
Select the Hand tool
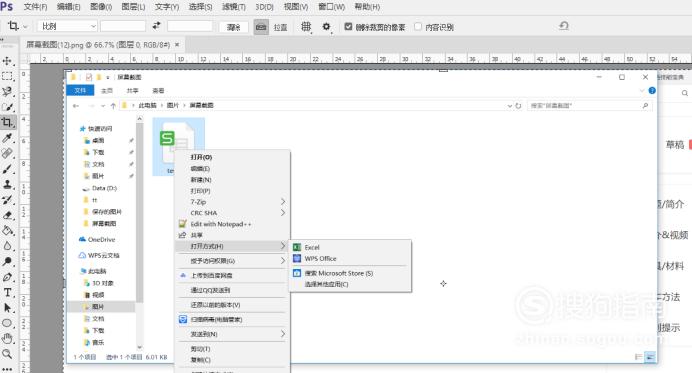pyautogui.click(x=7, y=339)
